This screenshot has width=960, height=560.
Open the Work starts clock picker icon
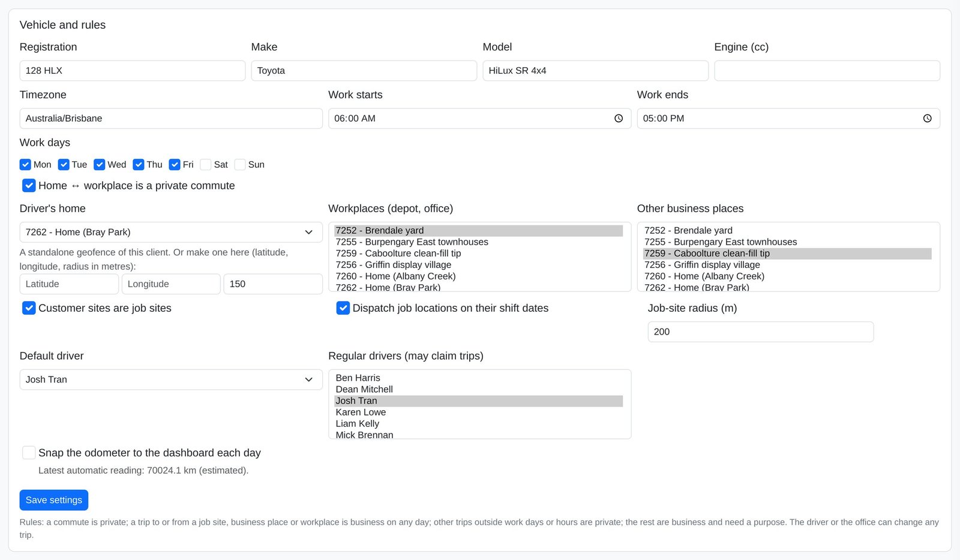pyautogui.click(x=619, y=119)
